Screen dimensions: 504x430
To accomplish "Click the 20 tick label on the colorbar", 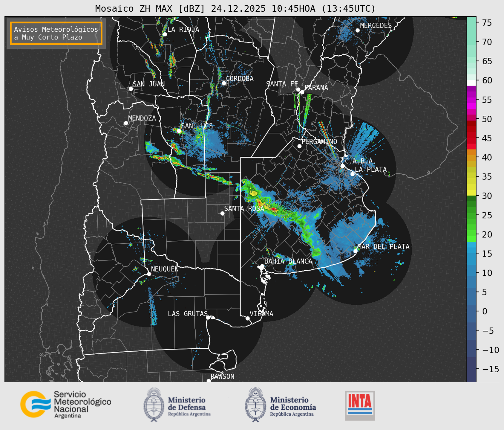I will [486, 234].
